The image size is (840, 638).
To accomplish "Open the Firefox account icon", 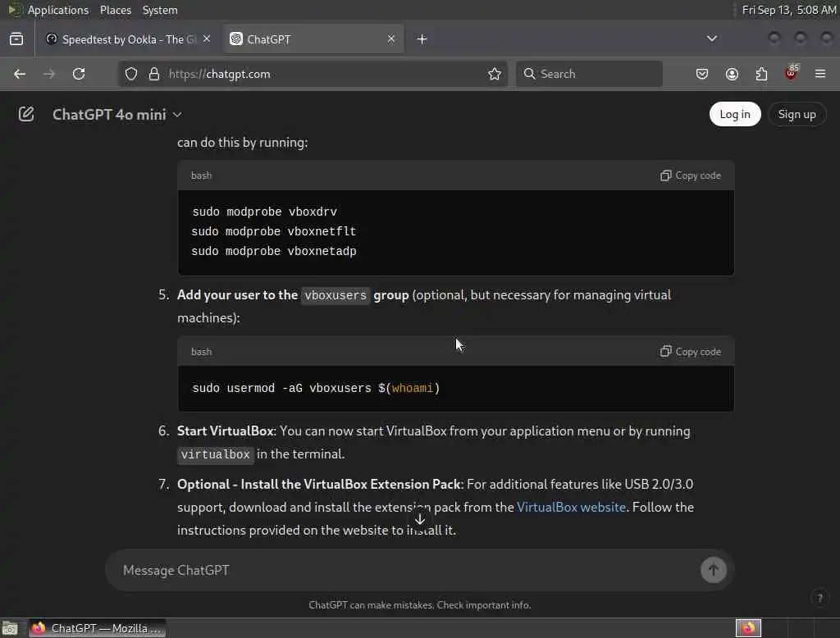I will pyautogui.click(x=732, y=74).
